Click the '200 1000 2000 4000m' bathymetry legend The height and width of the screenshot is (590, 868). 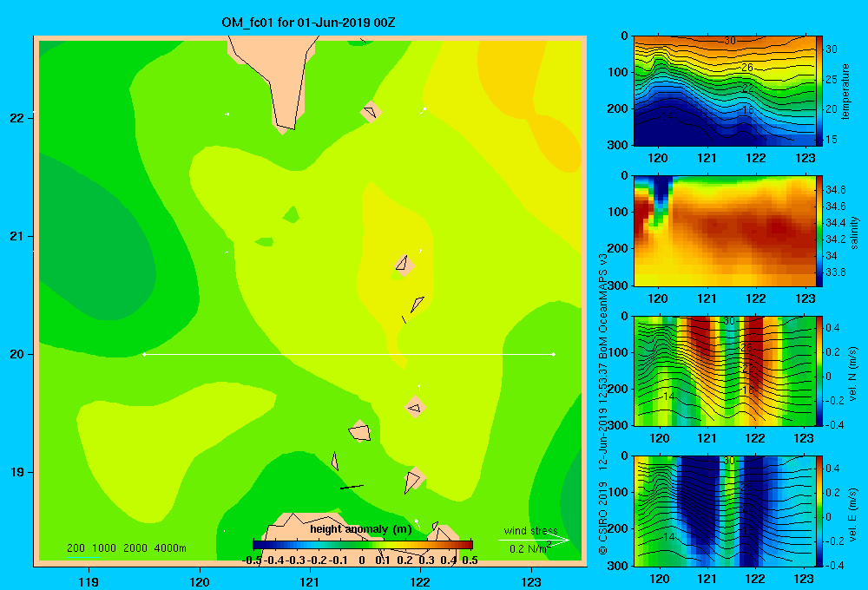126,548
